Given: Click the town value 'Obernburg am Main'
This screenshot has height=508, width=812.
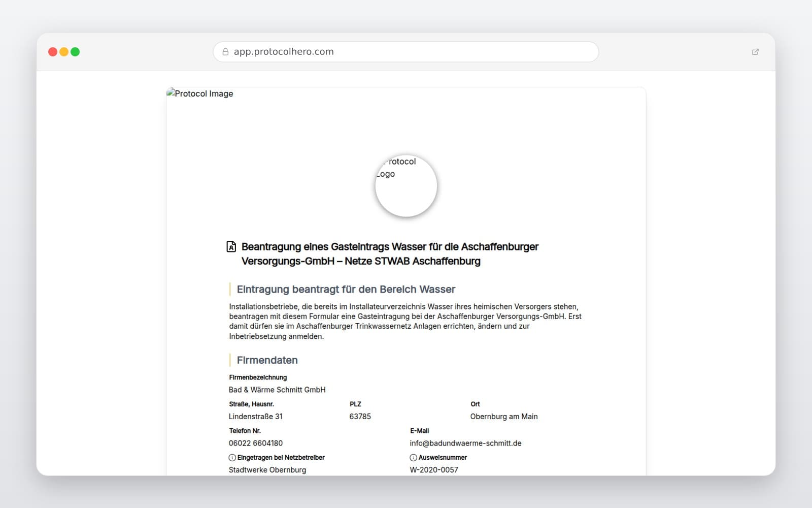Looking at the screenshot, I should pyautogui.click(x=504, y=417).
